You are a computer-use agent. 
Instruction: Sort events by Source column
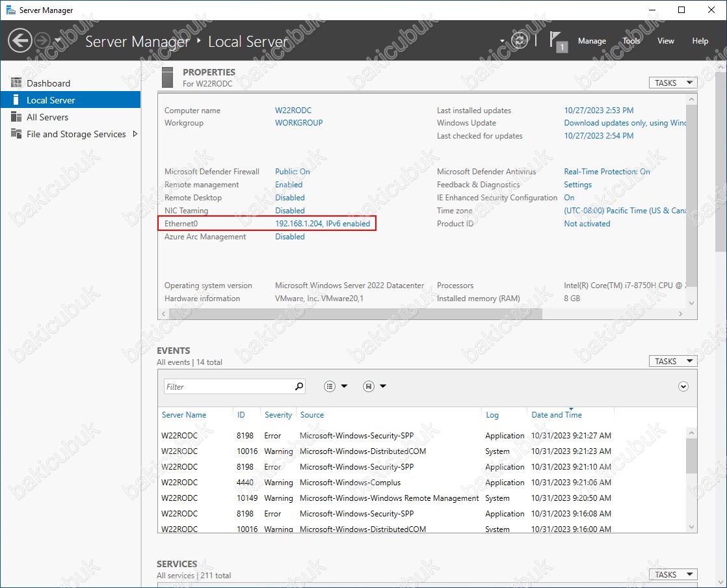click(x=311, y=415)
